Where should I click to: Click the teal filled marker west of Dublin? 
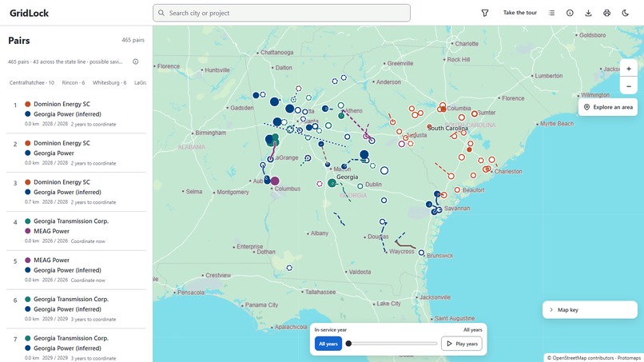(332, 183)
